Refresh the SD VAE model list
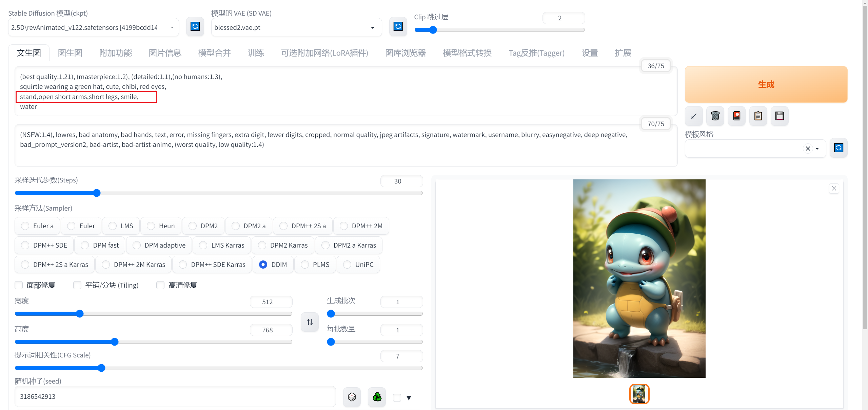 click(x=398, y=27)
